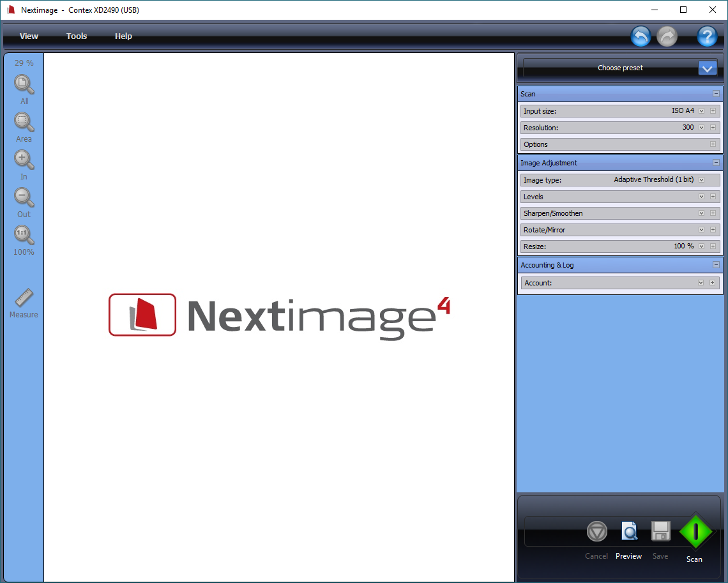The height and width of the screenshot is (583, 728).
Task: Click the Zoom Out magnifier
Action: (x=24, y=197)
